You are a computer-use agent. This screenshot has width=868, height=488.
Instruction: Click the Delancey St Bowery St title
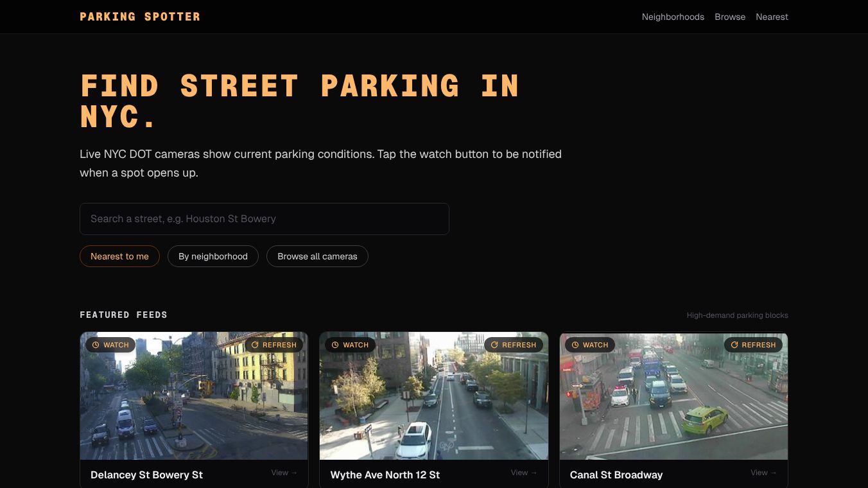146,475
